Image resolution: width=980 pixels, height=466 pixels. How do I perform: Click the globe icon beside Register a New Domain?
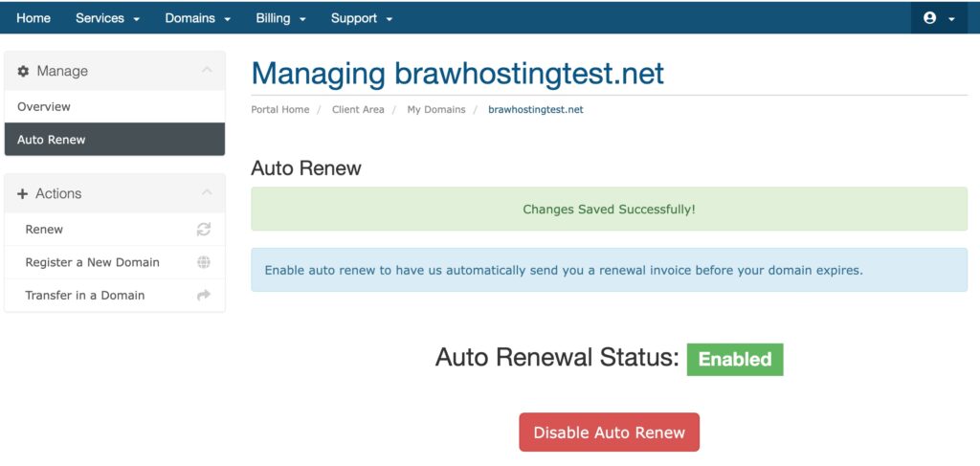pyautogui.click(x=204, y=262)
